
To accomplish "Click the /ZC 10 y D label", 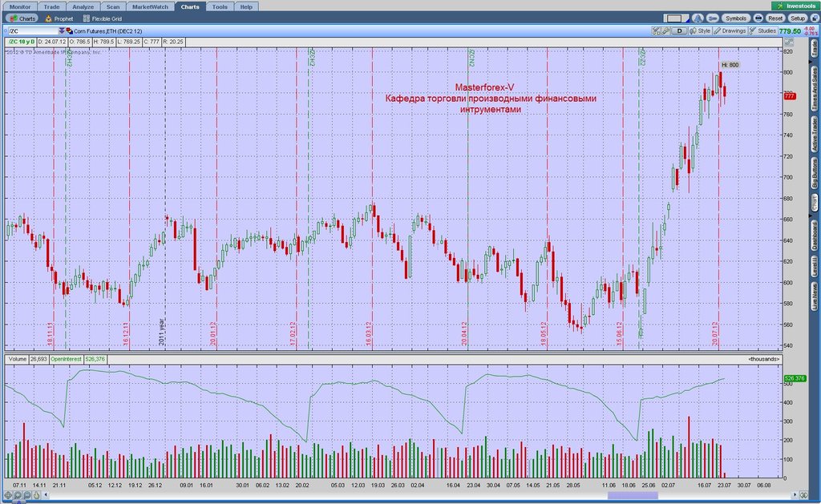I will [22, 42].
